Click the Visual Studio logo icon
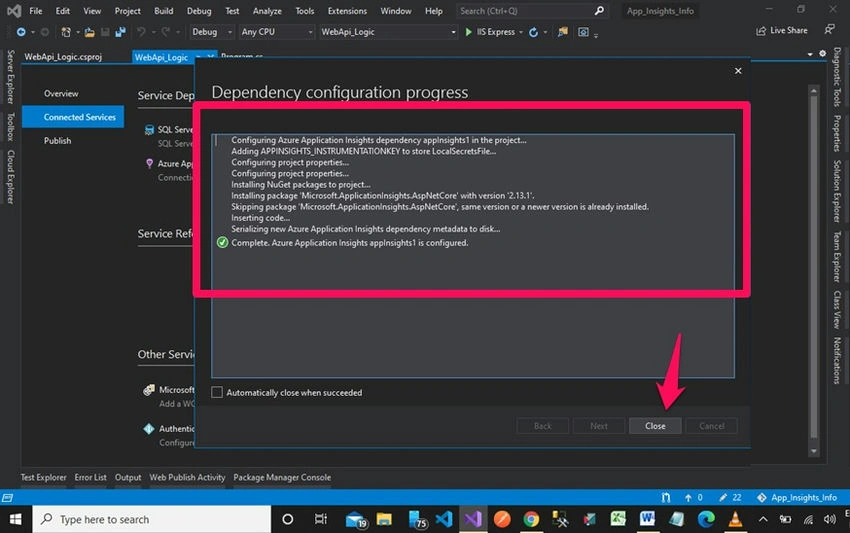The width and height of the screenshot is (850, 533). (15, 11)
